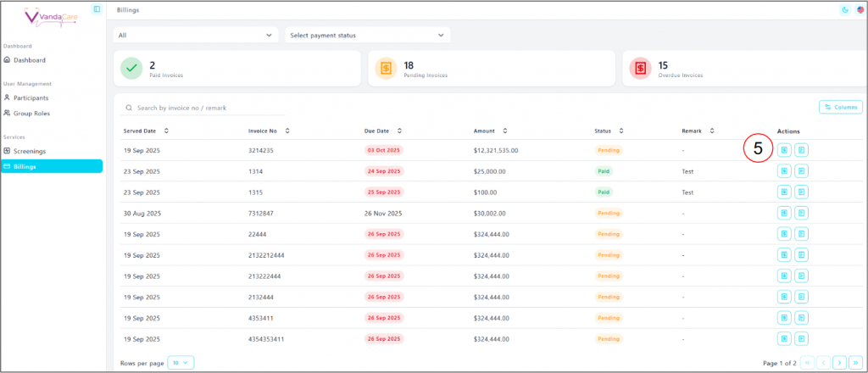Toggle dark mode with the moon icon

coord(844,10)
